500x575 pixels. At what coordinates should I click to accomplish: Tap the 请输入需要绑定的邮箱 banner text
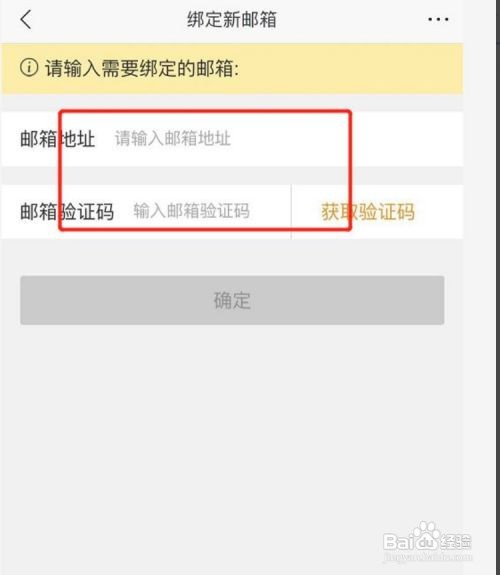pyautogui.click(x=142, y=68)
